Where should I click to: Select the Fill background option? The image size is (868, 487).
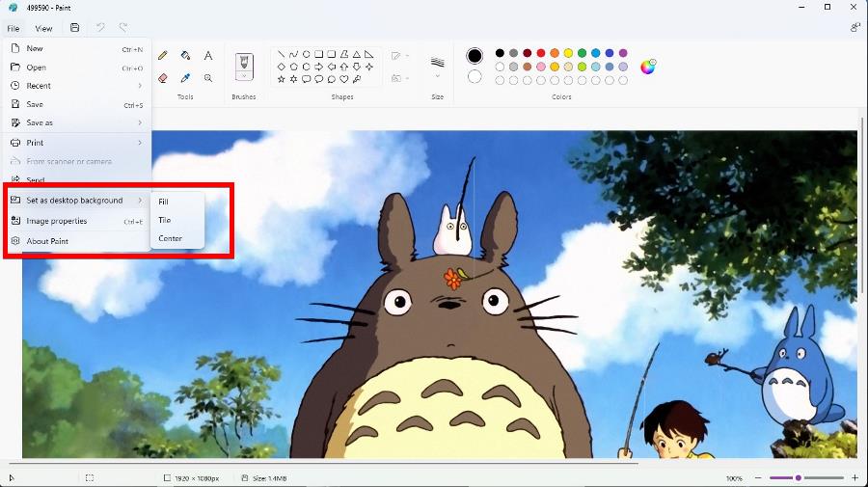click(177, 202)
